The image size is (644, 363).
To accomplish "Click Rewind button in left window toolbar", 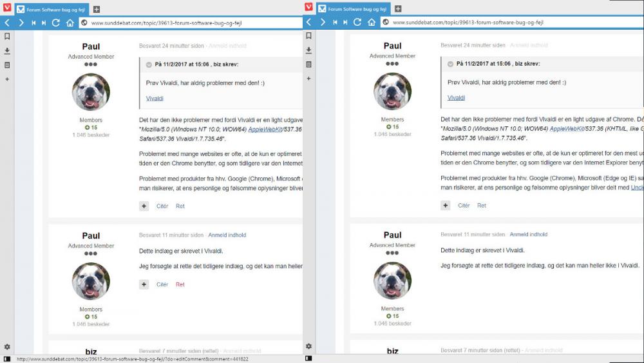I will click(33, 23).
